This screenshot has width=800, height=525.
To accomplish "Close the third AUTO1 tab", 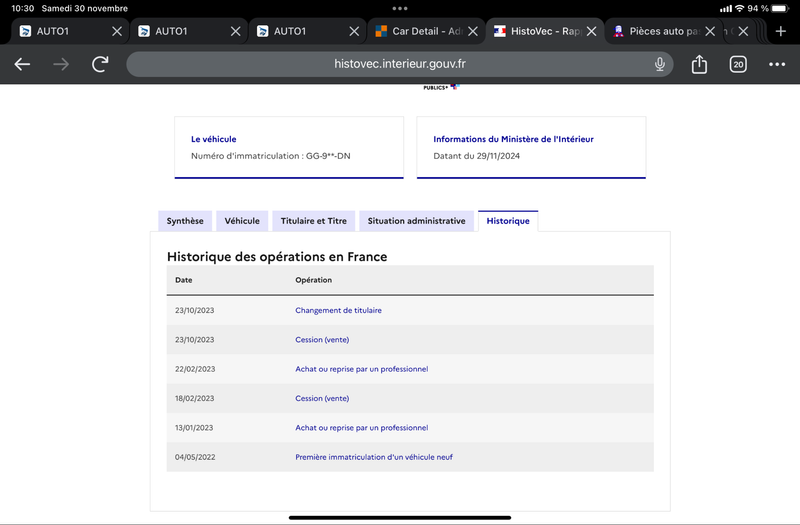I will click(x=354, y=31).
